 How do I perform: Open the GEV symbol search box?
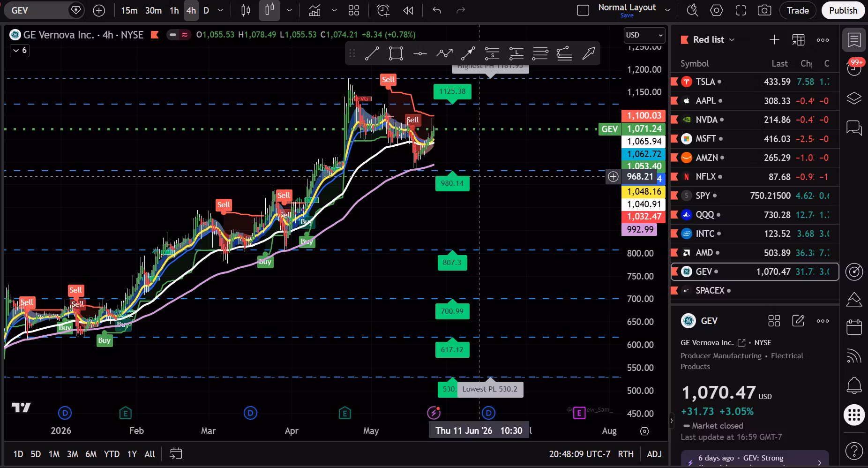coord(45,10)
